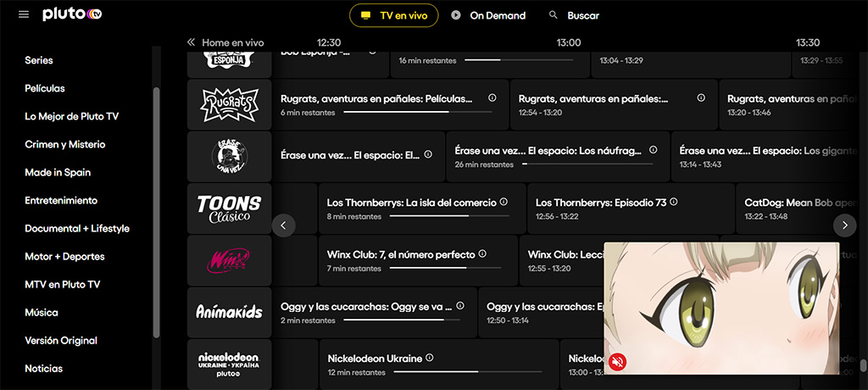Viewport: 868px width, 390px height.
Task: Open the Toons Clásico channel logo
Action: click(229, 209)
